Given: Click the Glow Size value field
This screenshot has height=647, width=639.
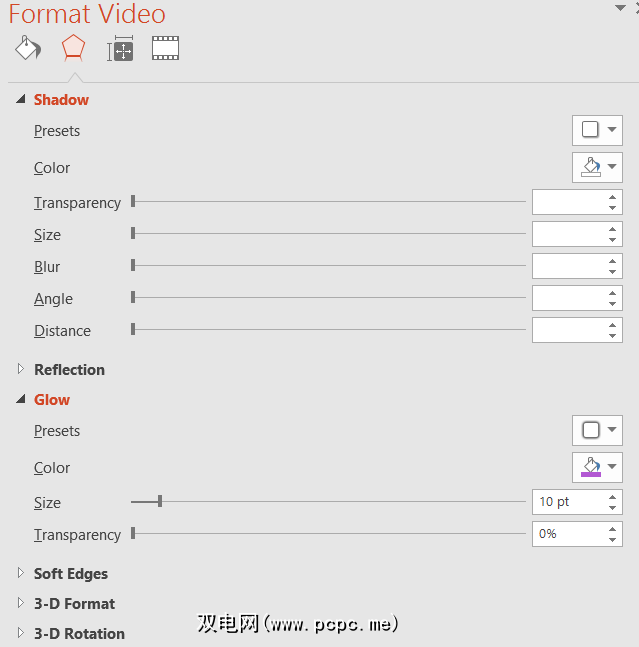Looking at the screenshot, I should (568, 502).
